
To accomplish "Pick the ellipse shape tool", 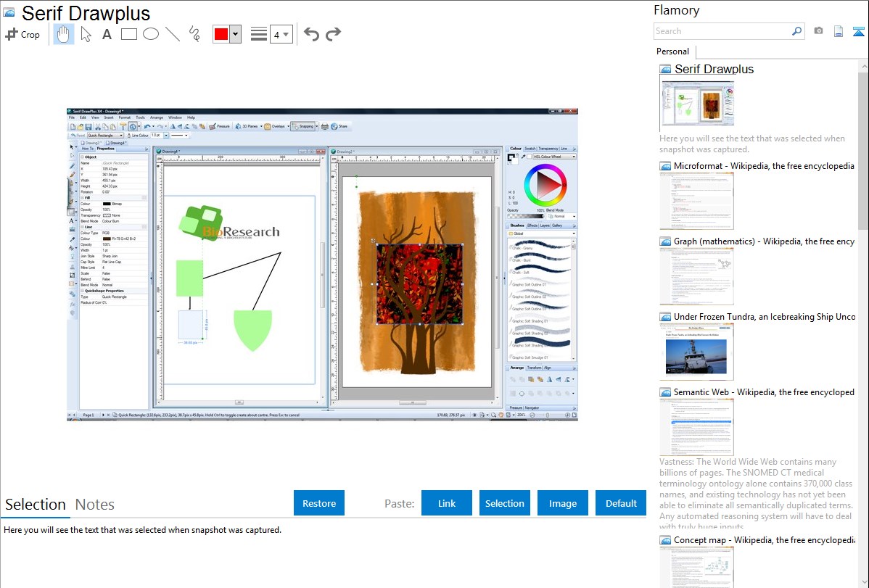I will [151, 34].
